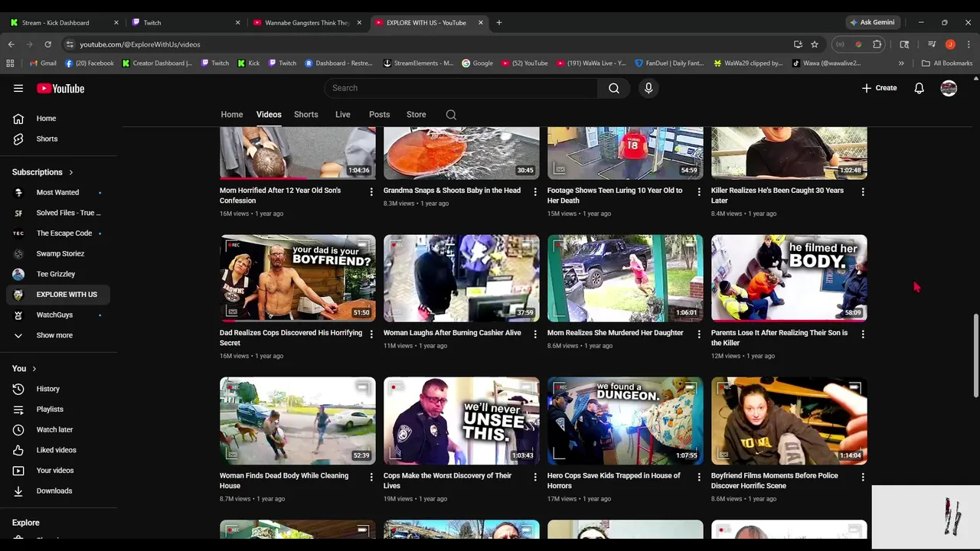Open Downloads in sidebar

click(59, 491)
